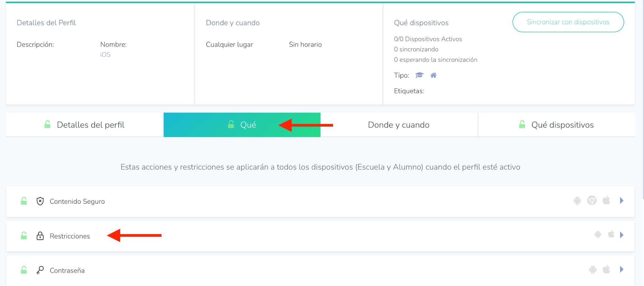Click the home type icon next to Tipo
This screenshot has height=286, width=644.
click(433, 75)
